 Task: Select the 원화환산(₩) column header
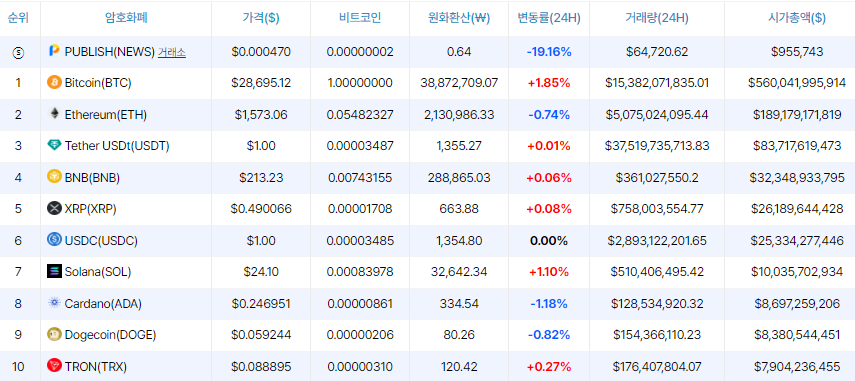click(x=459, y=18)
